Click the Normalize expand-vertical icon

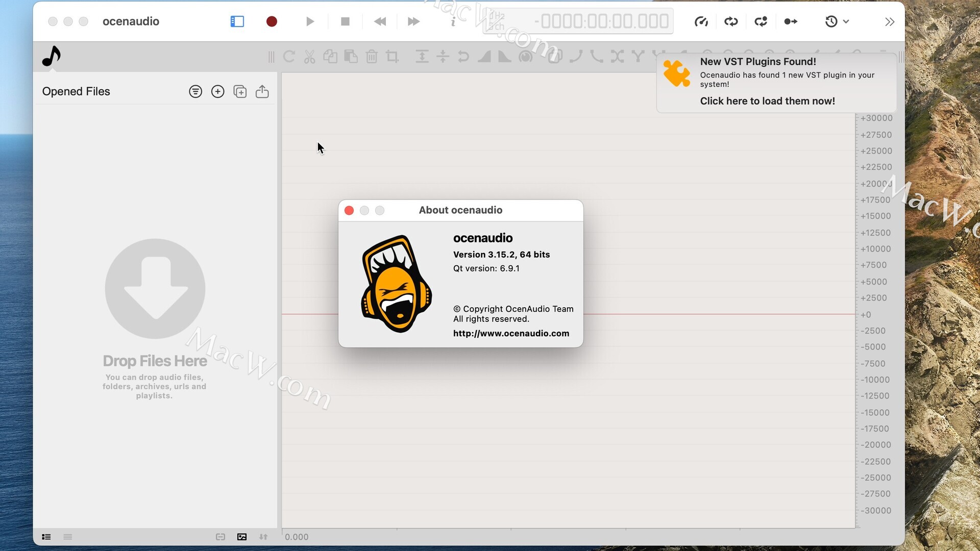click(x=422, y=57)
